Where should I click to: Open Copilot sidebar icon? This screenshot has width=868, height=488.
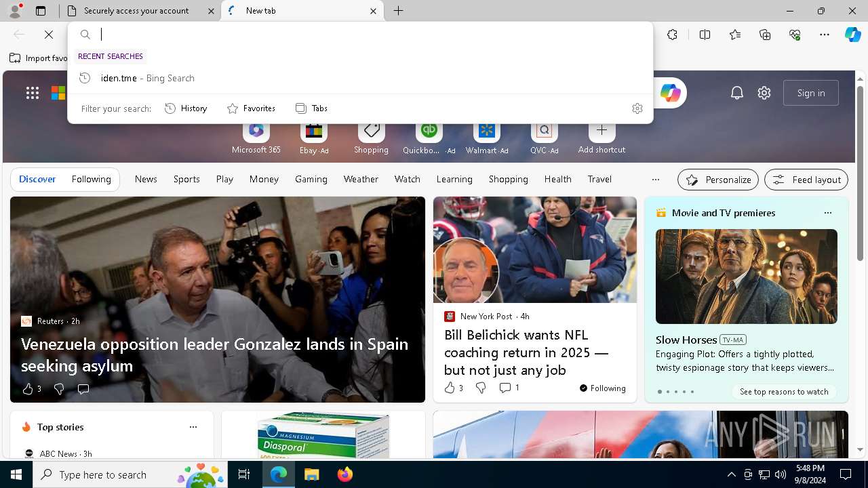pos(852,35)
